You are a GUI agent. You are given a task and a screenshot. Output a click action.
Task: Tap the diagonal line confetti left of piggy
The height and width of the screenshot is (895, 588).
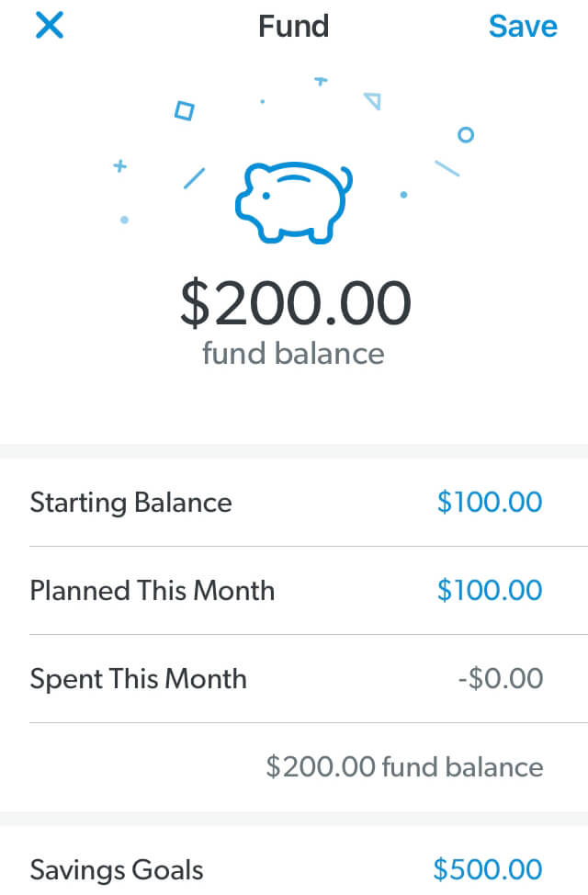tap(194, 178)
